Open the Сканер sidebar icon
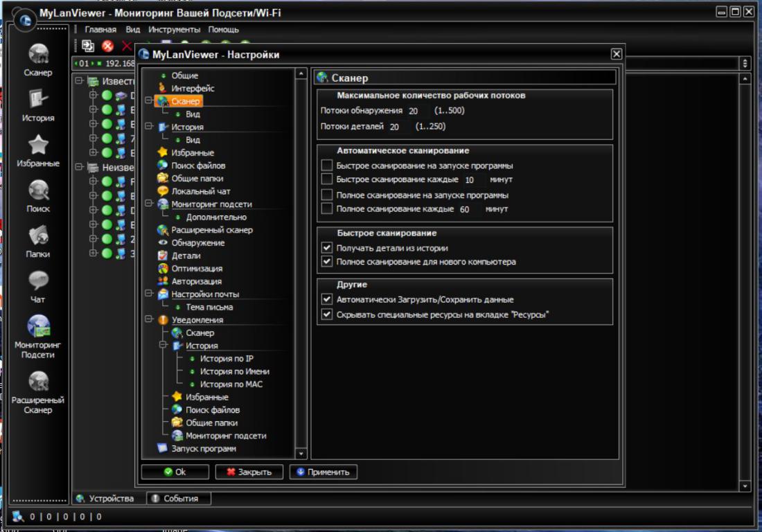Image resolution: width=762 pixels, height=532 pixels. point(38,55)
